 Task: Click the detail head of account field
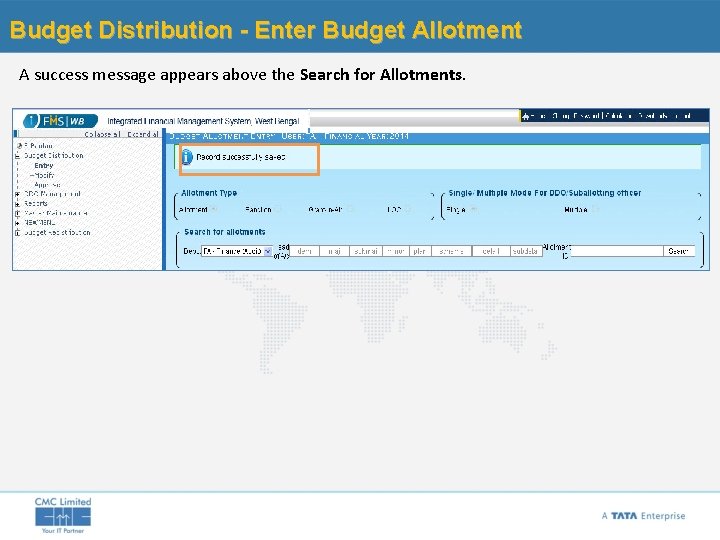[491, 251]
